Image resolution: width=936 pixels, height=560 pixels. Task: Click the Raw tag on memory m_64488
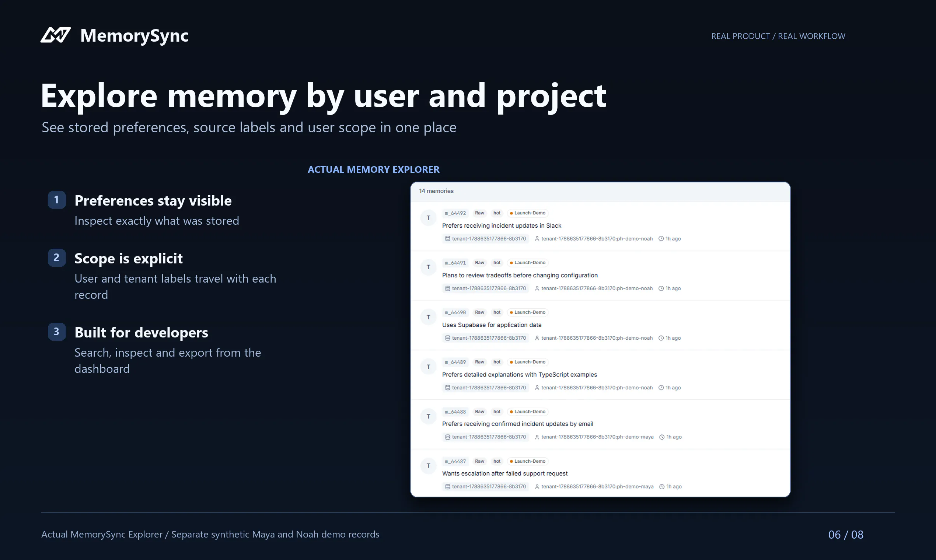(480, 411)
